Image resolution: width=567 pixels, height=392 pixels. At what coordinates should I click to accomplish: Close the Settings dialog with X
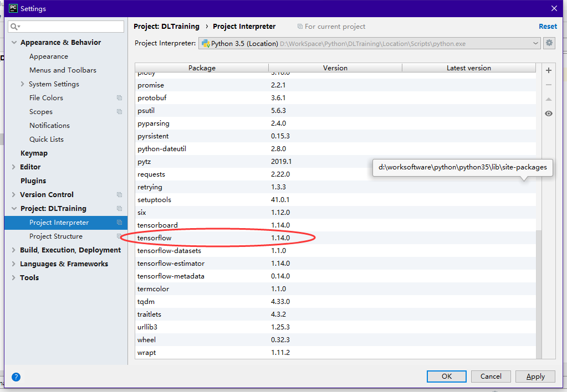[x=554, y=8]
